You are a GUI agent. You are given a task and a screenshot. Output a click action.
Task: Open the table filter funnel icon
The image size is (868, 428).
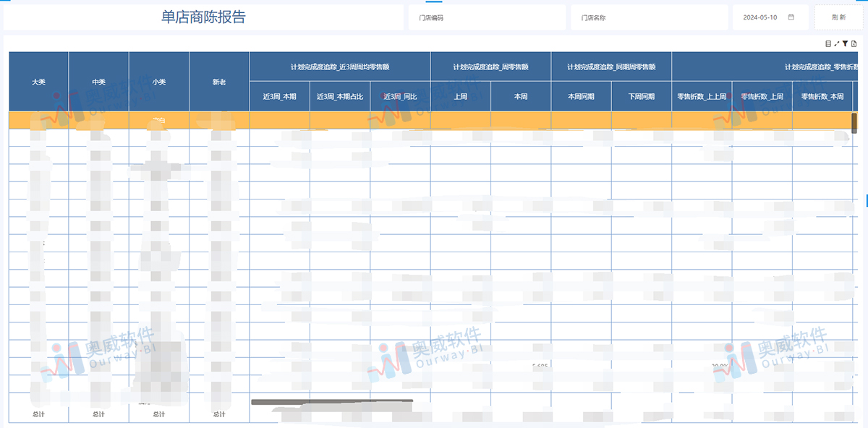pos(845,44)
